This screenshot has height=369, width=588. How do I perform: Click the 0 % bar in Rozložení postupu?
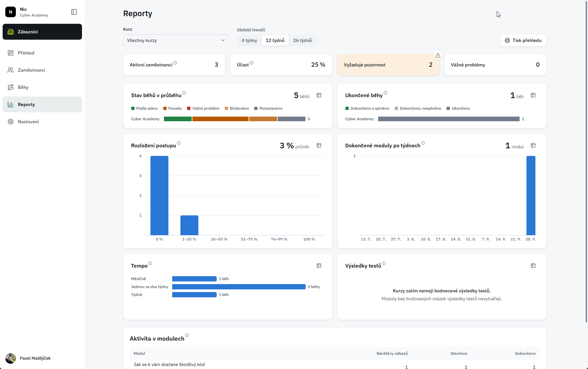tap(159, 196)
